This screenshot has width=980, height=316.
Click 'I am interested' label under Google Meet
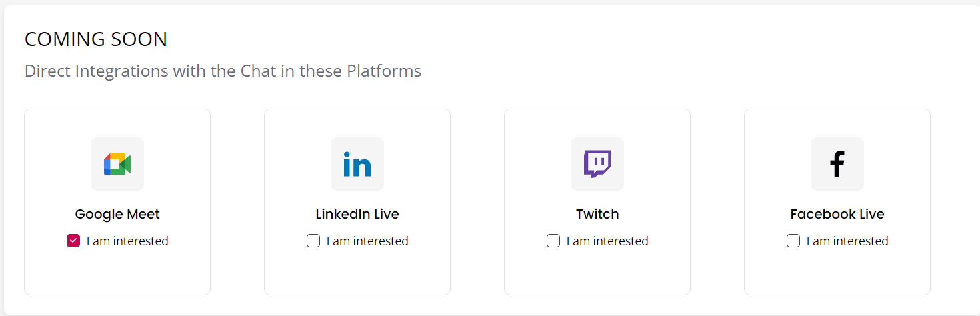127,241
